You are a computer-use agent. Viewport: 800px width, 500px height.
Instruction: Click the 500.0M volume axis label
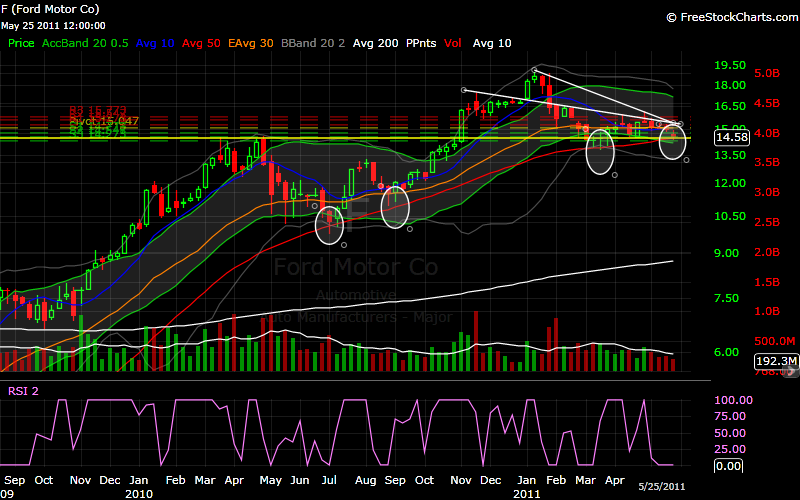[774, 341]
